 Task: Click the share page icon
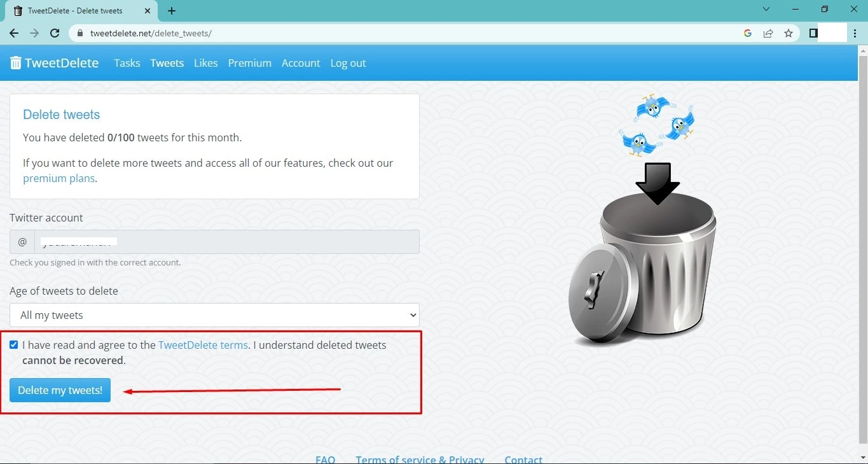pyautogui.click(x=768, y=33)
